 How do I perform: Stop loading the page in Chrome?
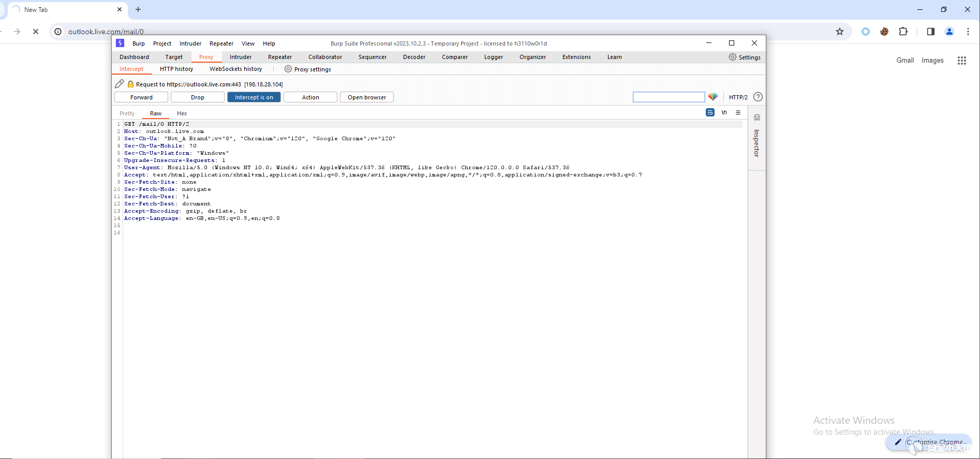click(36, 32)
